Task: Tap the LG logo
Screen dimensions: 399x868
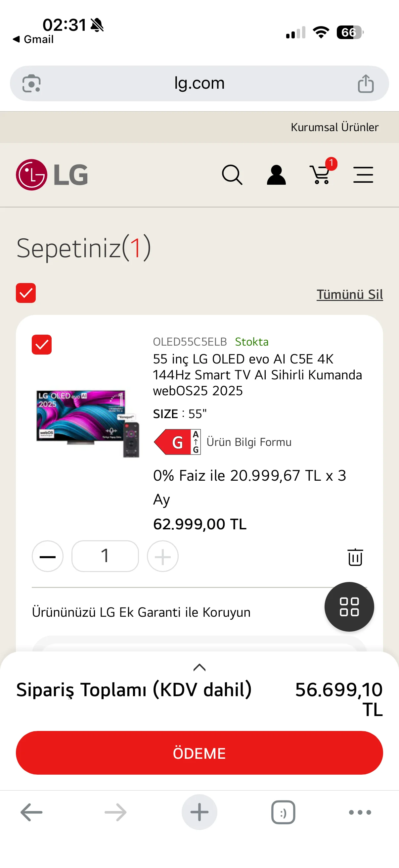Action: coord(52,174)
